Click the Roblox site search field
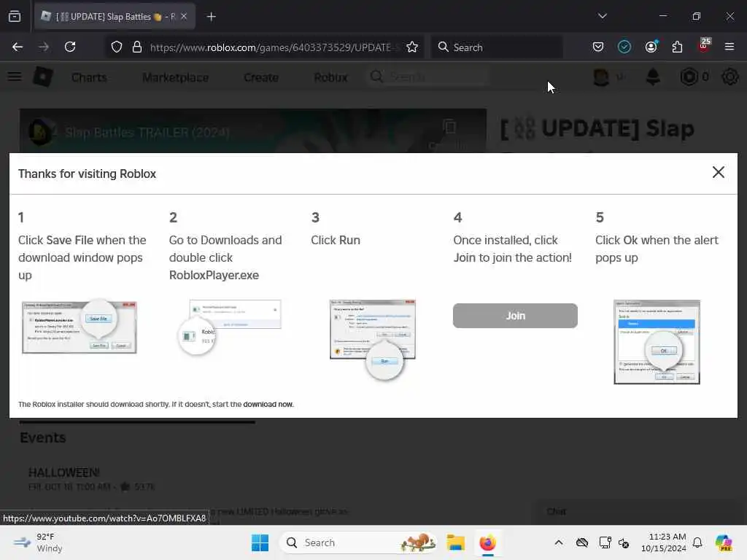Viewport: 747px width, 560px height. coord(427,77)
